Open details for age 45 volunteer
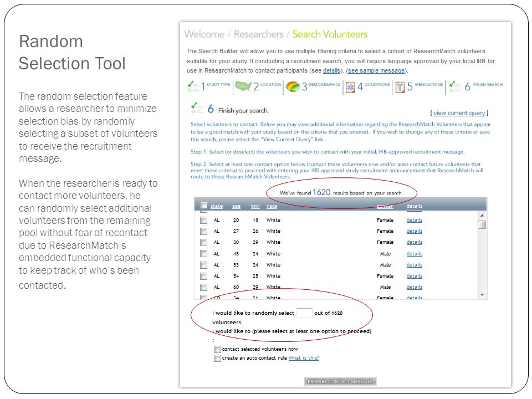Image resolution: width=532 pixels, height=399 pixels. pyautogui.click(x=415, y=254)
